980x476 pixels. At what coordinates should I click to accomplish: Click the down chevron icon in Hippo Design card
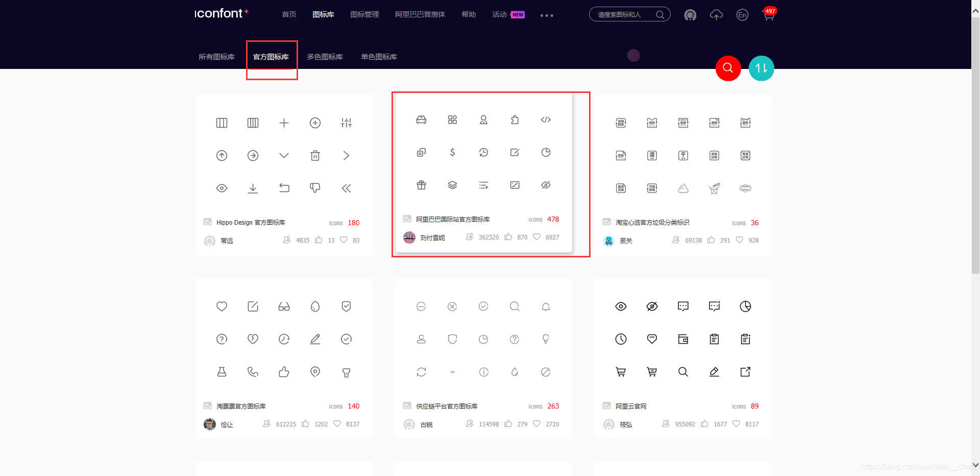click(x=284, y=155)
